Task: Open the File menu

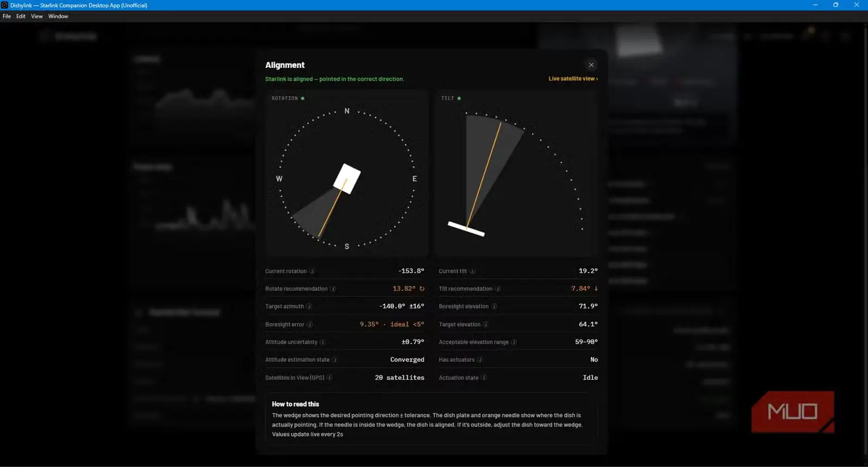Action: [7, 16]
